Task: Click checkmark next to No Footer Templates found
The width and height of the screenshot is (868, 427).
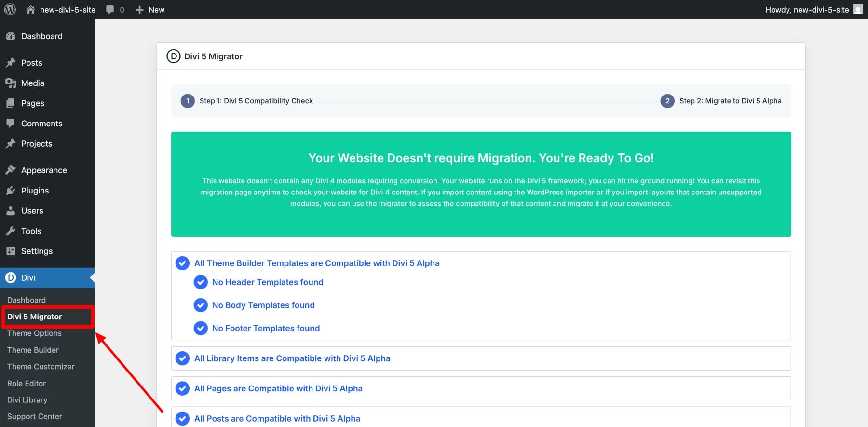Action: [x=201, y=328]
